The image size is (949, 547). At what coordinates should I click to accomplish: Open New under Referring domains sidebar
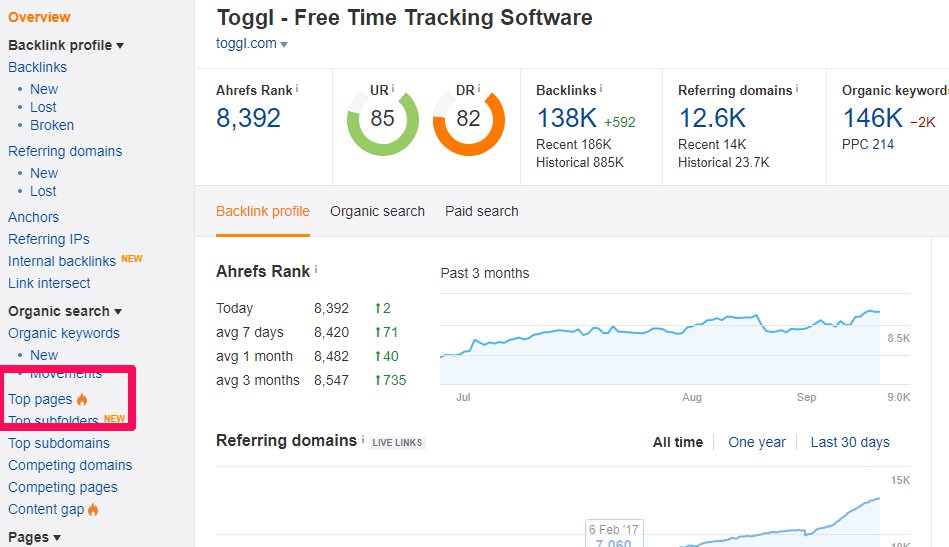(44, 173)
